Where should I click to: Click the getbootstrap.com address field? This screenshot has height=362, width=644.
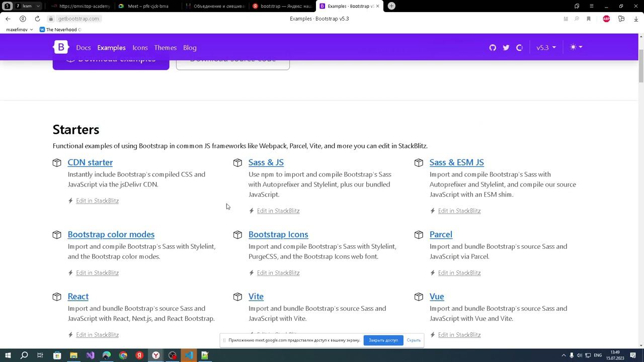pos(78,19)
